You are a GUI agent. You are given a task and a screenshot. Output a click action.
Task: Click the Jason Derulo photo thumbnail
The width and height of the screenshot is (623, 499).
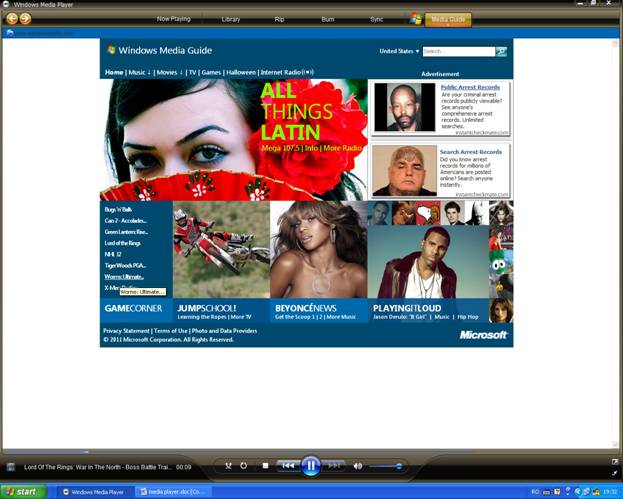point(428,262)
